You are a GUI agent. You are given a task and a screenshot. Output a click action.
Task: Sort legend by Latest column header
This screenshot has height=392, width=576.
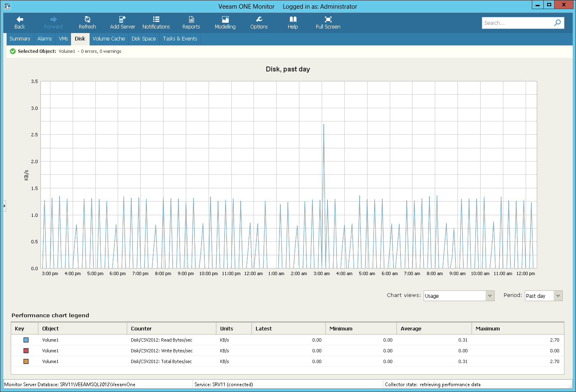click(289, 329)
